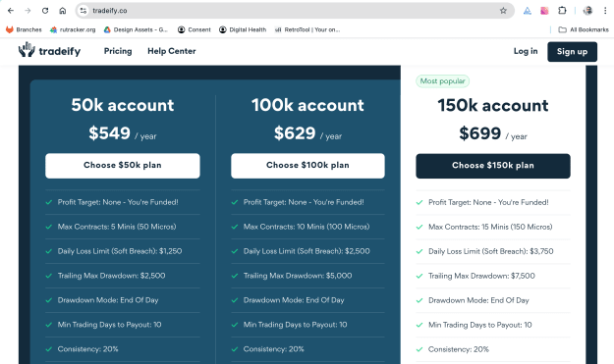This screenshot has height=364, width=614.
Task: Click Profit Target line in 100k plan
Action: tap(304, 202)
